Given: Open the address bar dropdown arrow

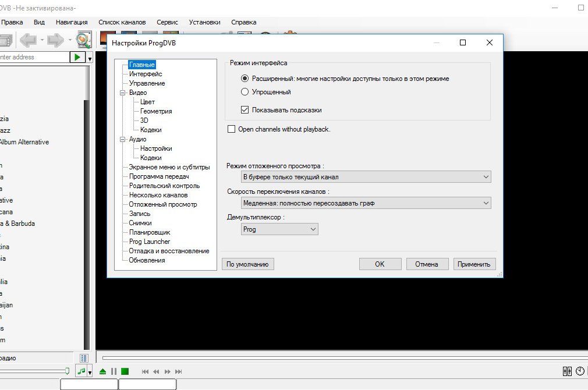Looking at the screenshot, I should [x=90, y=58].
